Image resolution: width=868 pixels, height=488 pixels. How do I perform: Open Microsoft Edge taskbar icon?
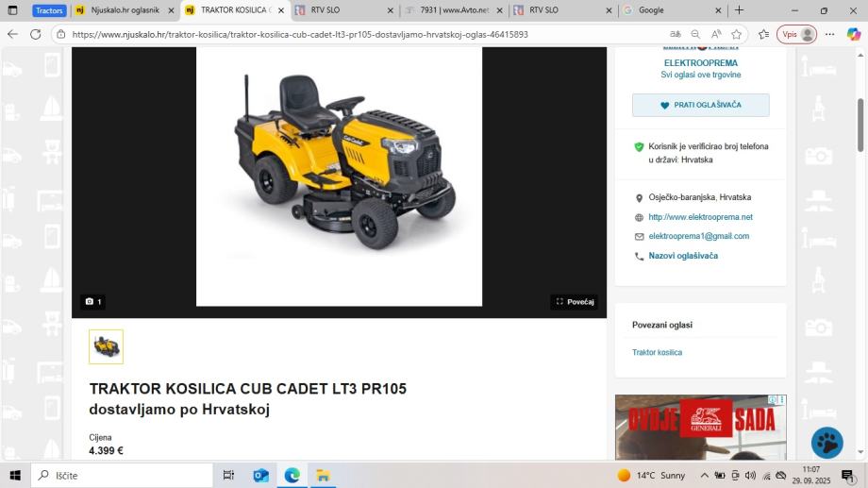pos(292,476)
